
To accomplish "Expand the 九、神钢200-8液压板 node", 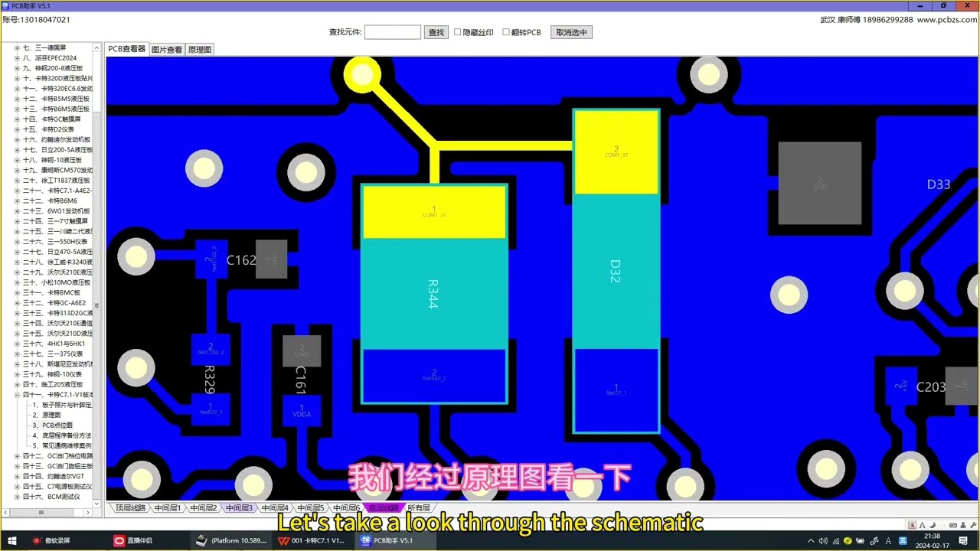I will (x=17, y=68).
